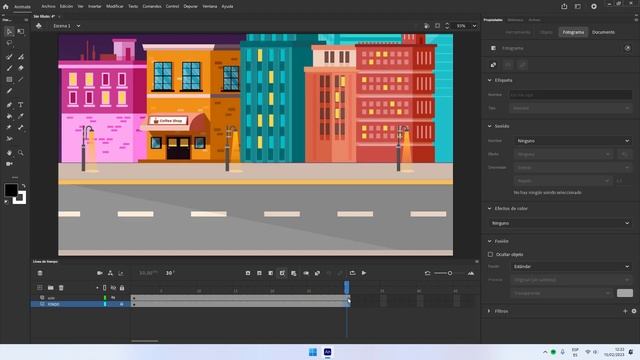
Task: Click the new folder icon in timeline
Action: coord(51,288)
